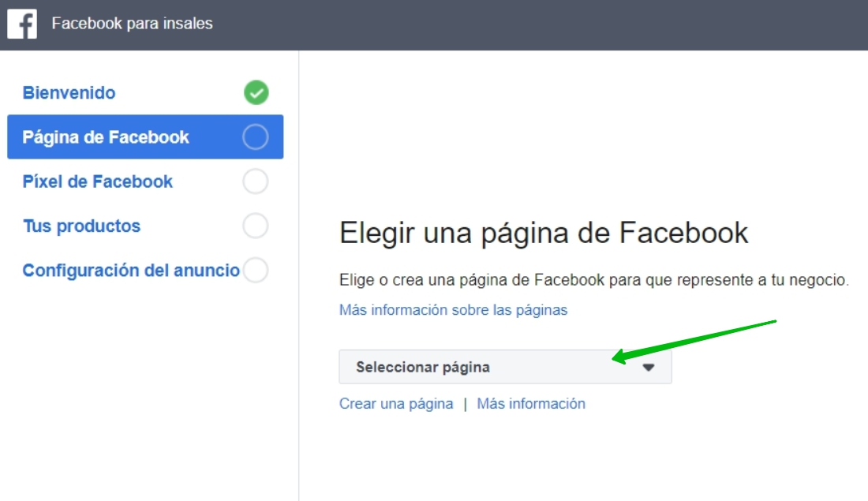Viewport: 868px width, 501px height.
Task: Click the caret arrow on Seleccionar página
Action: coord(649,368)
